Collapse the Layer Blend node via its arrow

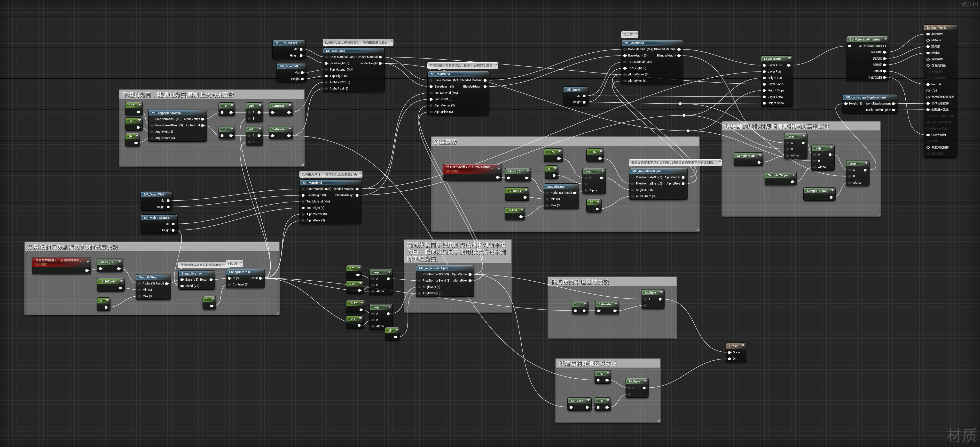tap(789, 59)
